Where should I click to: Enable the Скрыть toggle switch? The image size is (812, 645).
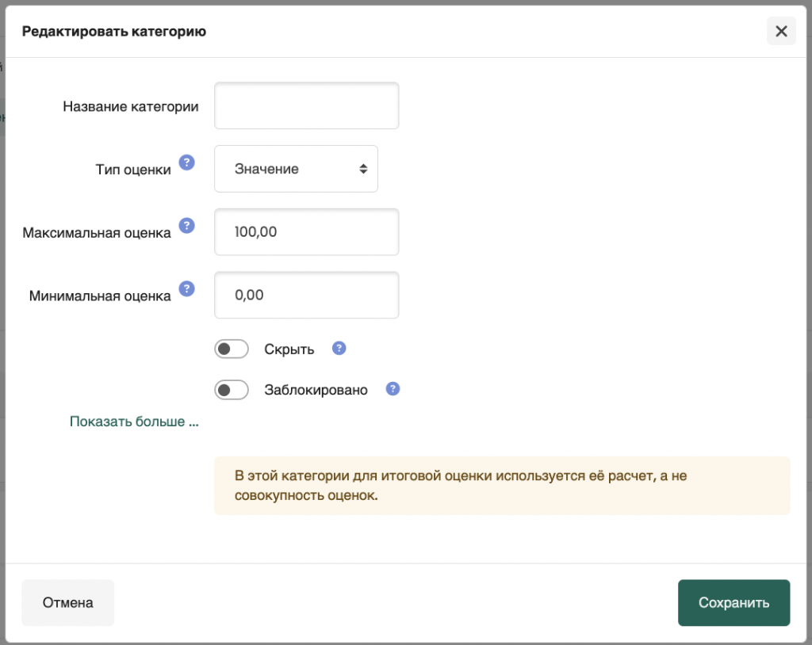[x=232, y=349]
